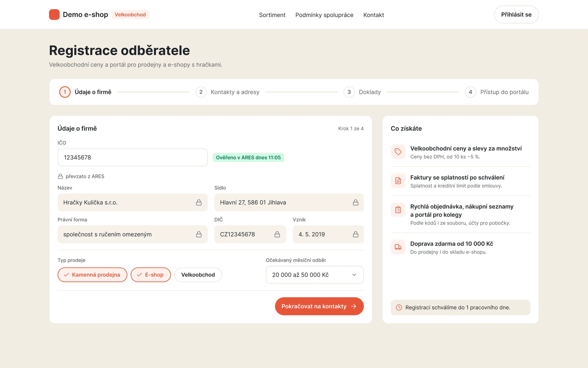Open the Kontakt navigation link
This screenshot has width=588, height=368.
point(374,15)
